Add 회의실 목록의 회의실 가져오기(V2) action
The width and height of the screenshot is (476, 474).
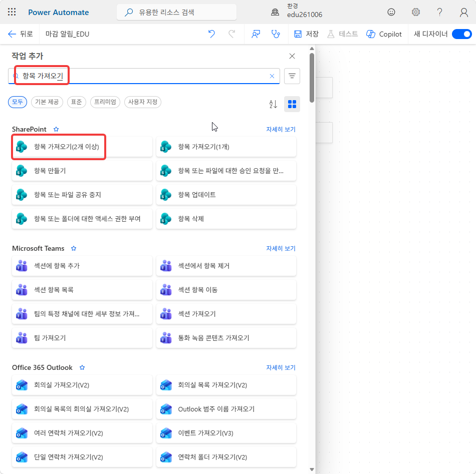point(82,409)
